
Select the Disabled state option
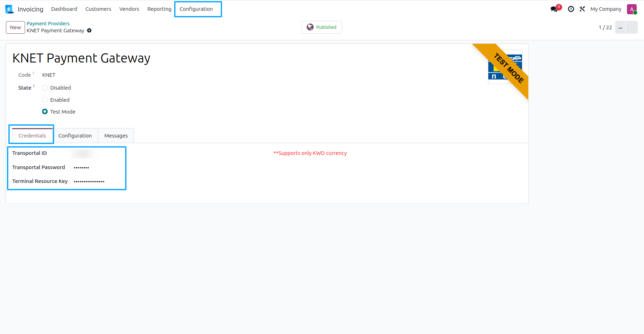pyautogui.click(x=45, y=88)
